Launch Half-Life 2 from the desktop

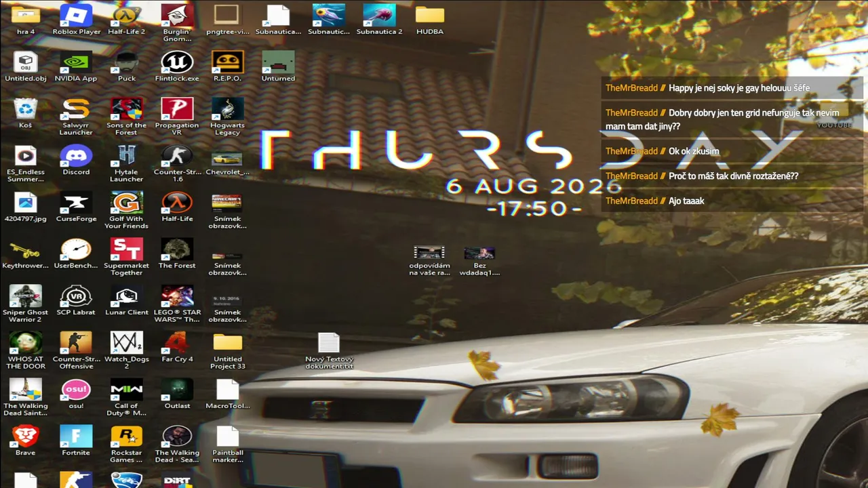click(x=126, y=20)
